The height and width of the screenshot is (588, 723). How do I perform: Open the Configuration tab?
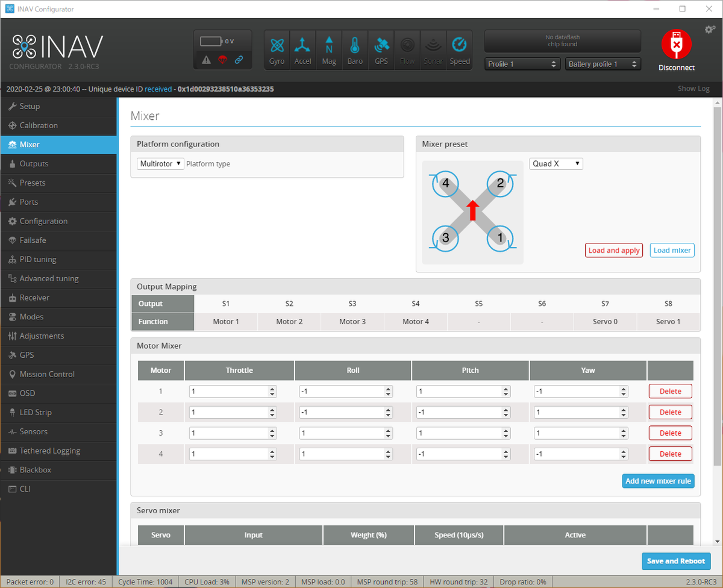point(58,221)
